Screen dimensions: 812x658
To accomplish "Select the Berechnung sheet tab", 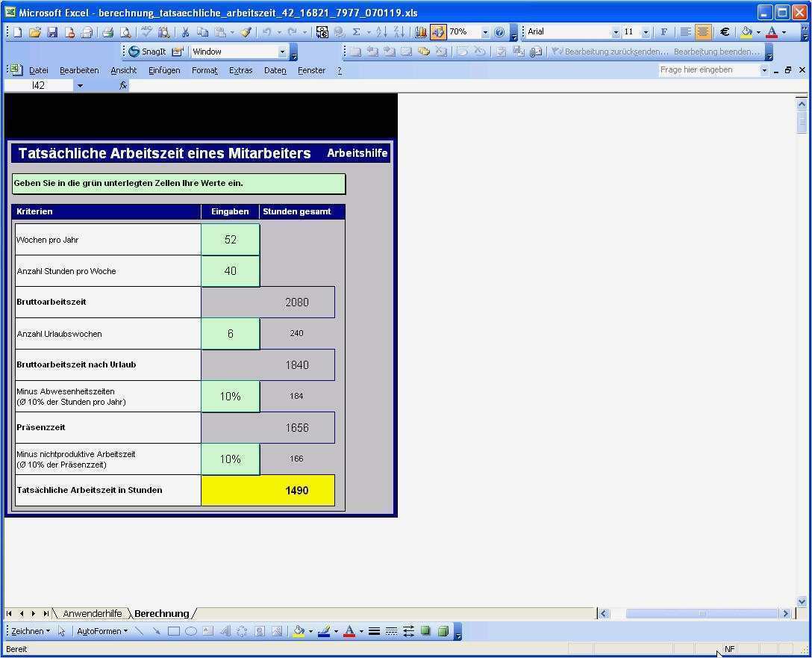I will click(x=161, y=613).
